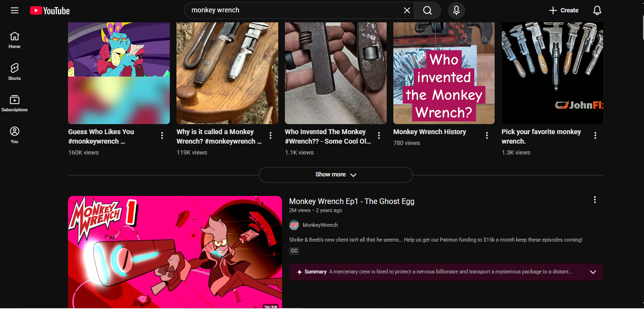Click the magnifier search button
644x311 pixels.
(x=427, y=10)
